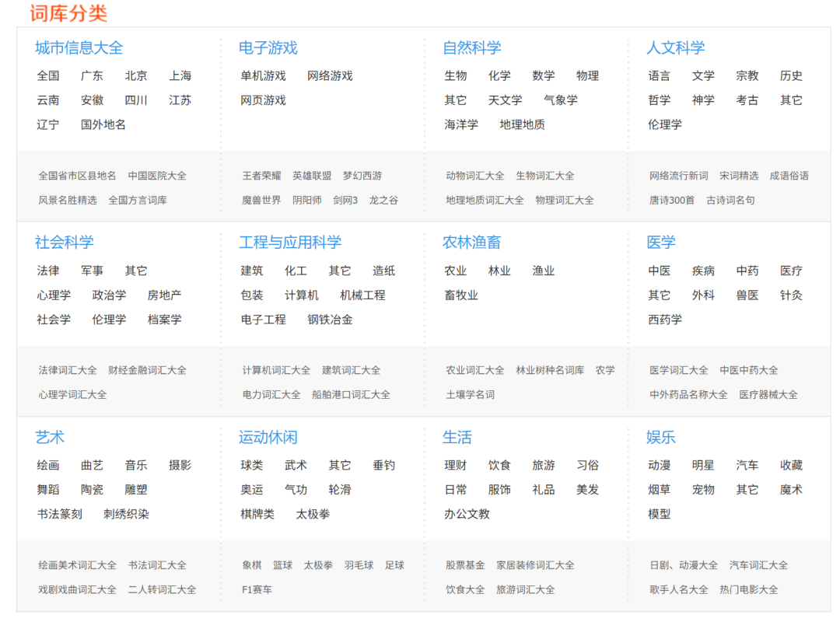This screenshot has height=629, width=840.
Task: Open the 社会科学 category heading
Action: 64,243
